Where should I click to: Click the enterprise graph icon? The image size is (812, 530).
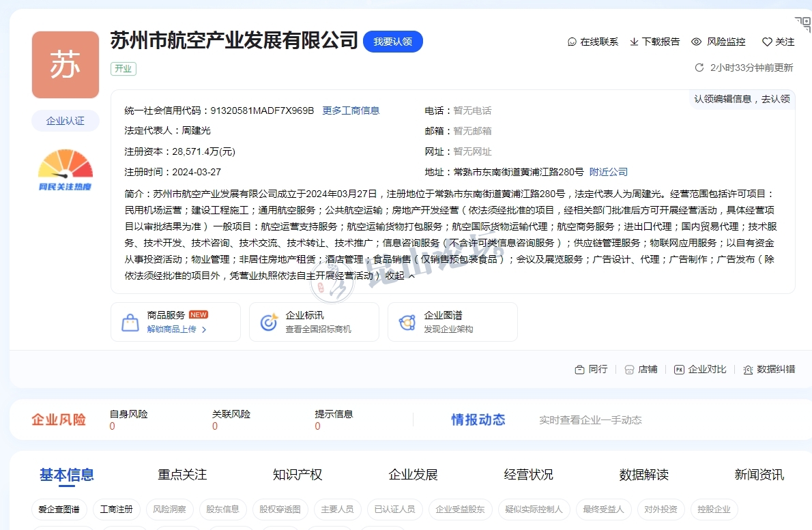(407, 323)
